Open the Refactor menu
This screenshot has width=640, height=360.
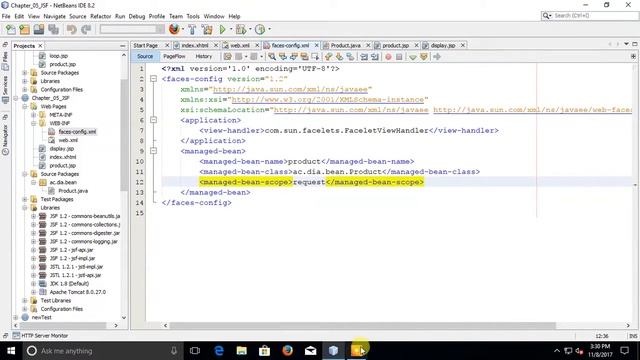[x=100, y=16]
